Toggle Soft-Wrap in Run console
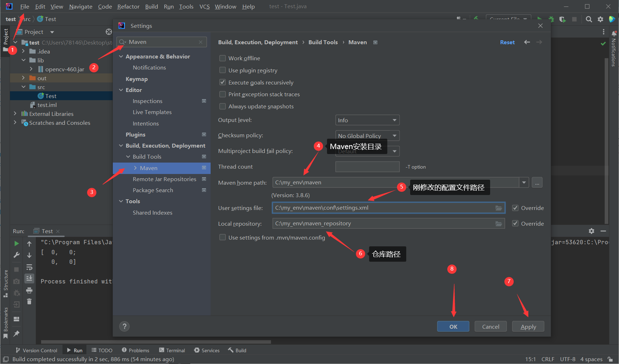 (29, 267)
